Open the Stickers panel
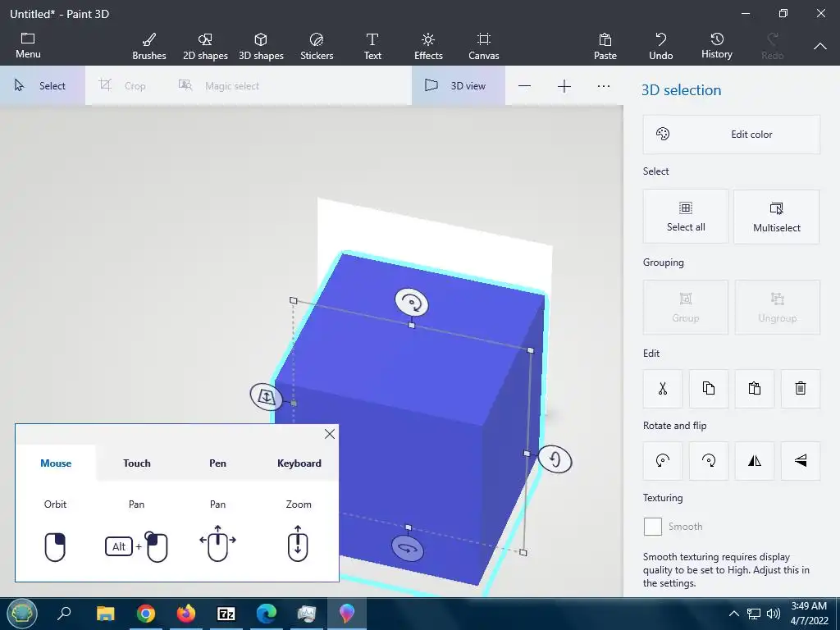Viewport: 840px width, 630px height. [x=317, y=46]
